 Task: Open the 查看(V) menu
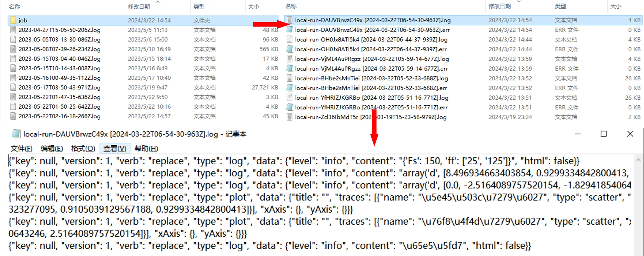point(115,149)
